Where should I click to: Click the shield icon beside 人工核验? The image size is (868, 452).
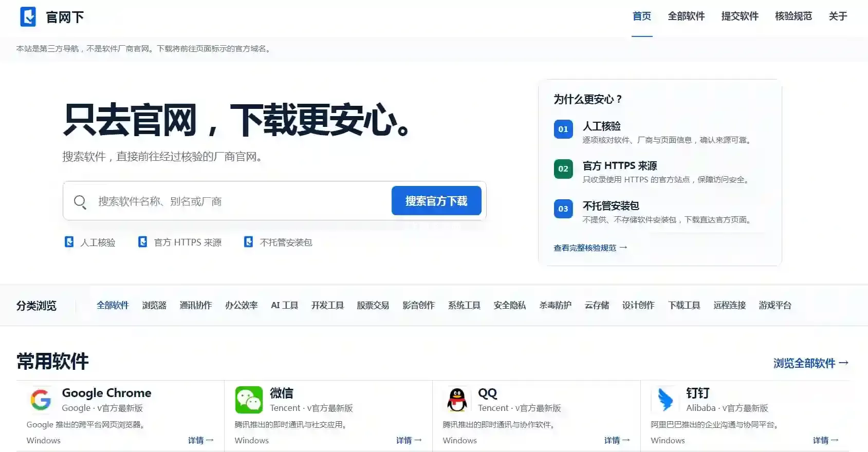pos(69,242)
